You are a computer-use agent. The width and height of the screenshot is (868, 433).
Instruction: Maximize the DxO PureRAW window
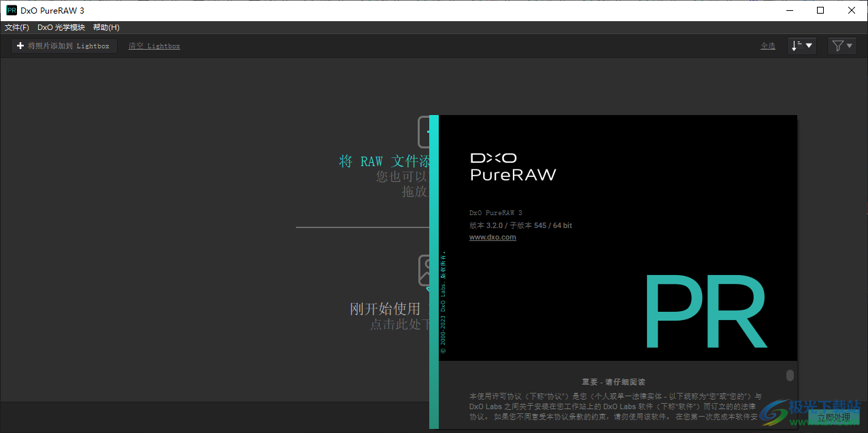pyautogui.click(x=820, y=10)
